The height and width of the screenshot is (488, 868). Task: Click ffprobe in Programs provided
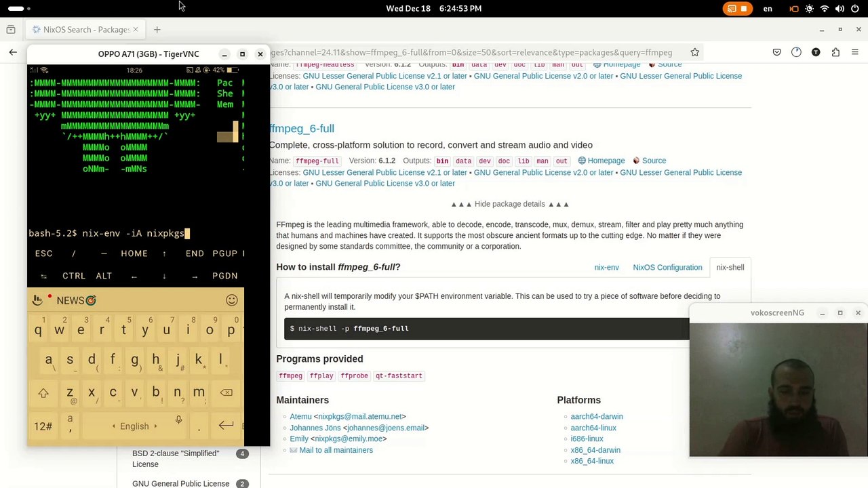tap(354, 376)
